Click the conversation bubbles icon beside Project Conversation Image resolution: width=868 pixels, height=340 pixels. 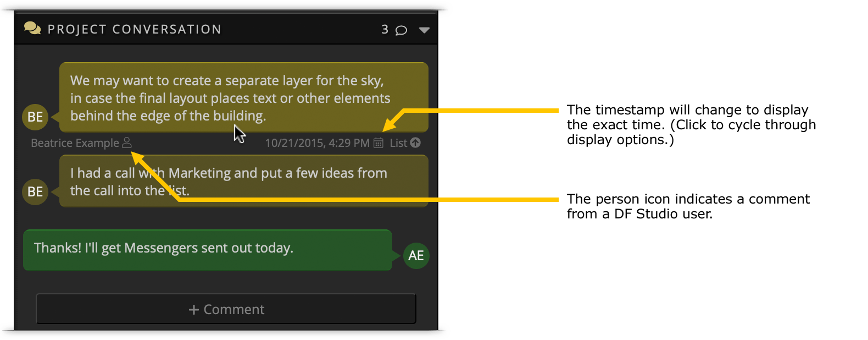[x=32, y=28]
